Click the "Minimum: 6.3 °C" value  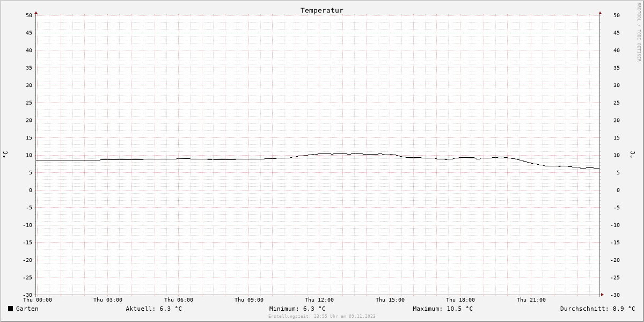[x=297, y=309]
